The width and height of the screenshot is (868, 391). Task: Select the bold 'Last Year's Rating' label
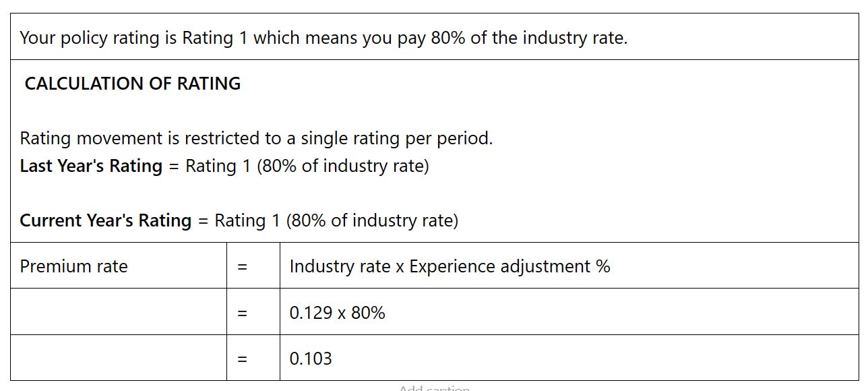click(x=91, y=166)
